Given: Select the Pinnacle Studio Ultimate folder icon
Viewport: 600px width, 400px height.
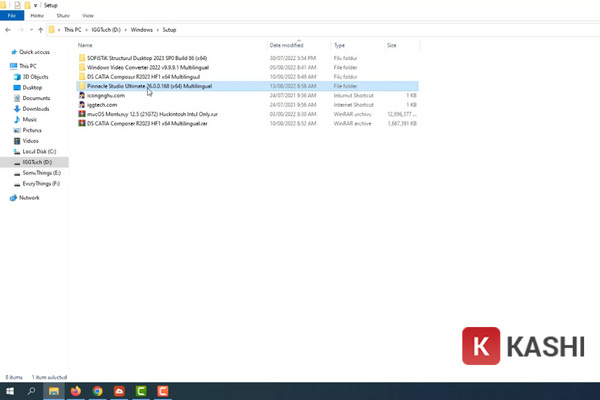Looking at the screenshot, I should pyautogui.click(x=82, y=86).
